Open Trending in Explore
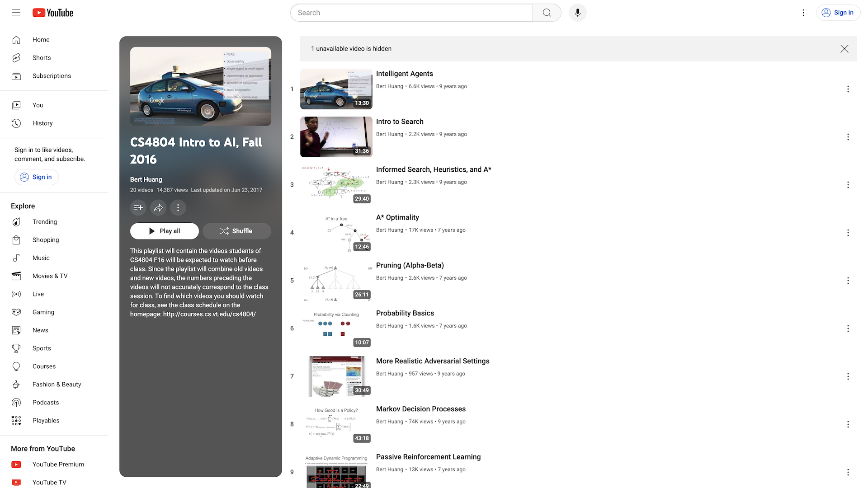This screenshot has width=868, height=488. pos(54,222)
